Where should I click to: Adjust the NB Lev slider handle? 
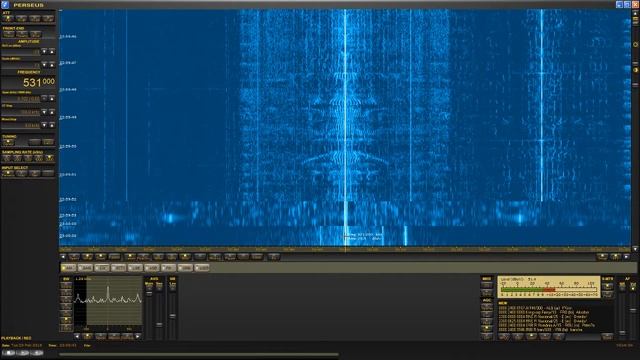(x=173, y=316)
